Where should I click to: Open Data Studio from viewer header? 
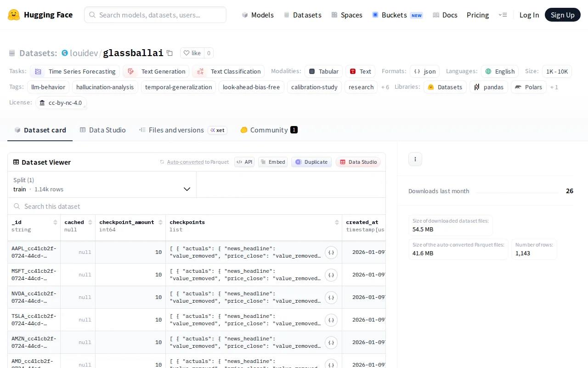358,162
